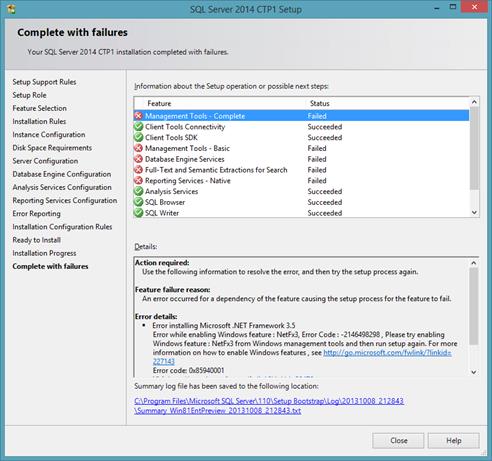Click the failed icon beside Management Tools - Complete
Viewport: 492px width, 461px height.
pyautogui.click(x=138, y=116)
